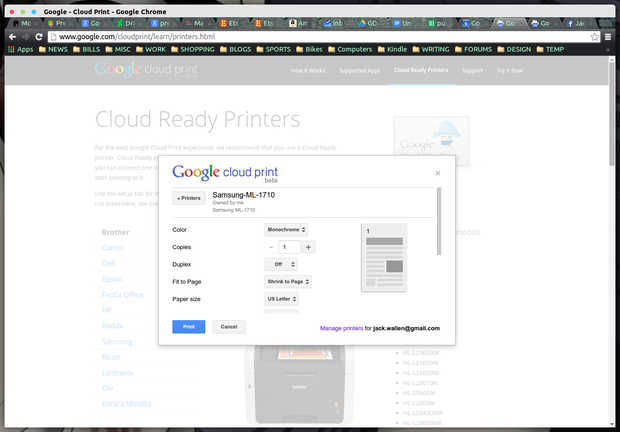Select Lantronix in the manufacturer list
The height and width of the screenshot is (432, 620).
[117, 373]
